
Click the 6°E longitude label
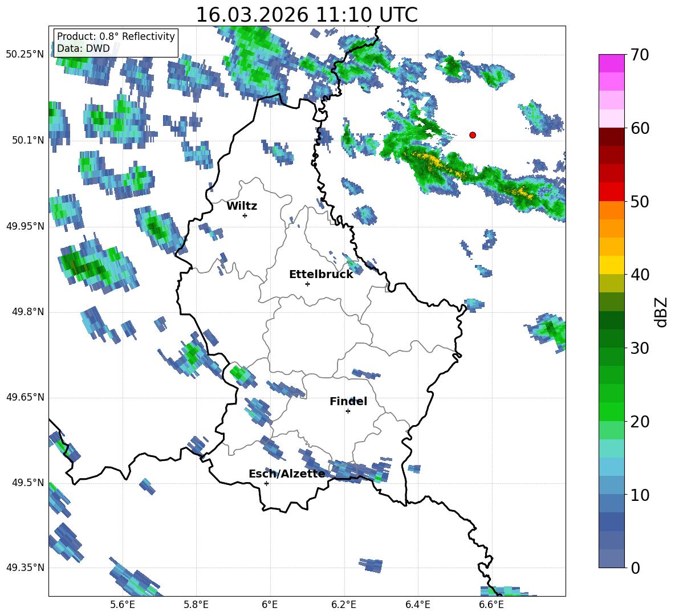click(x=270, y=605)
